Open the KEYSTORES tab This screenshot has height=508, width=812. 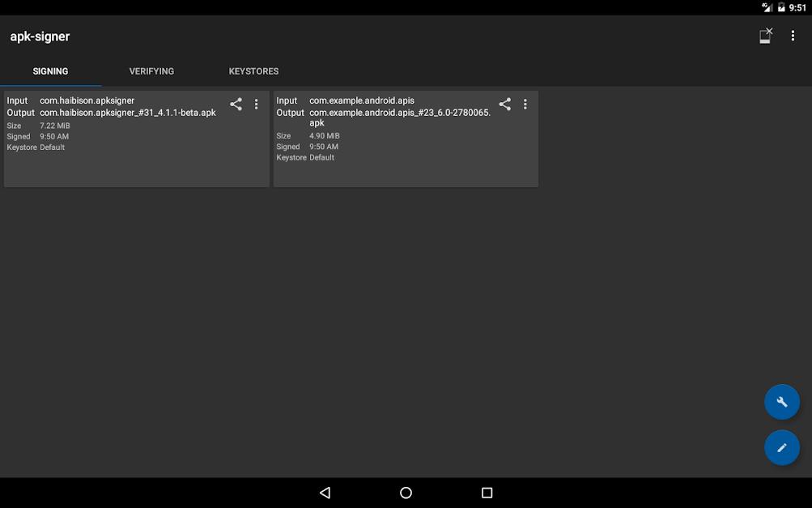click(253, 71)
